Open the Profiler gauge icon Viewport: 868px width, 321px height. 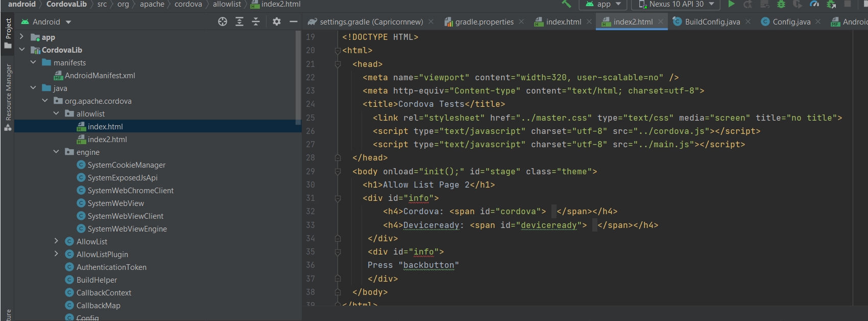point(814,4)
